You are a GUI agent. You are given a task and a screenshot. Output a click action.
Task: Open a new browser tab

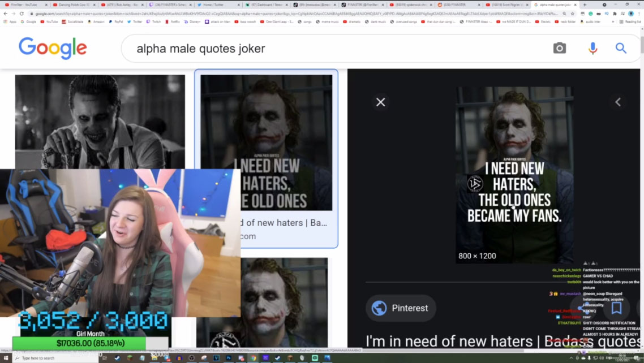585,5
